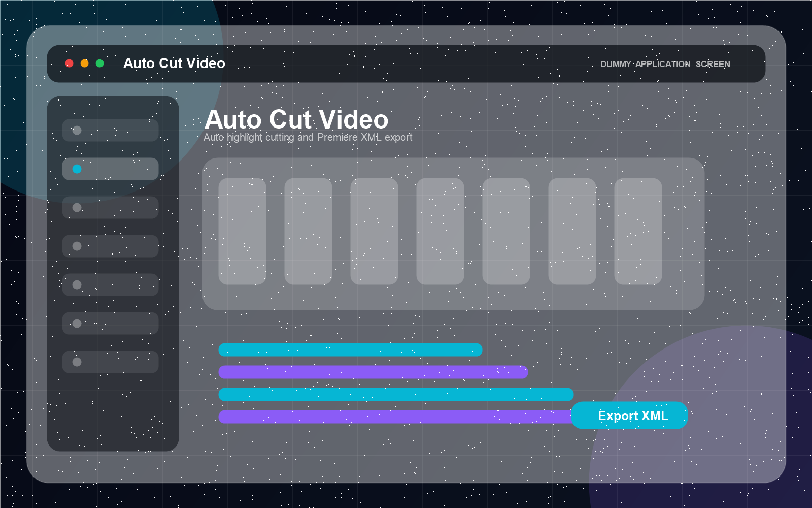Click the shorter purple bar, second from top
Viewport: 812px width, 508px height.
click(373, 372)
